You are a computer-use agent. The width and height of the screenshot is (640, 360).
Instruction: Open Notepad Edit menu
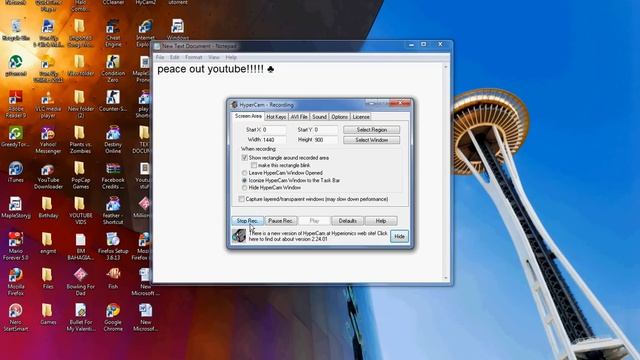point(175,58)
